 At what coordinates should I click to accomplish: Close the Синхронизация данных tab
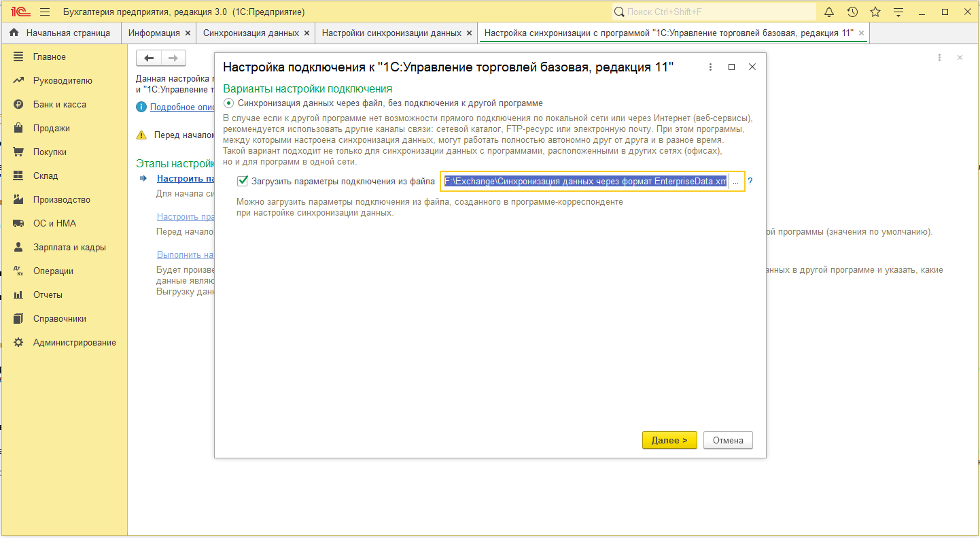tap(307, 33)
